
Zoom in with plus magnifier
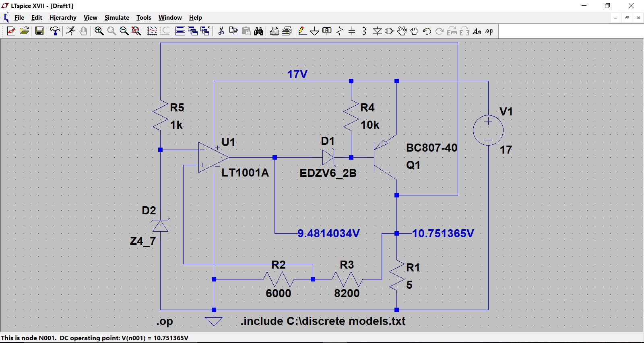(x=99, y=31)
